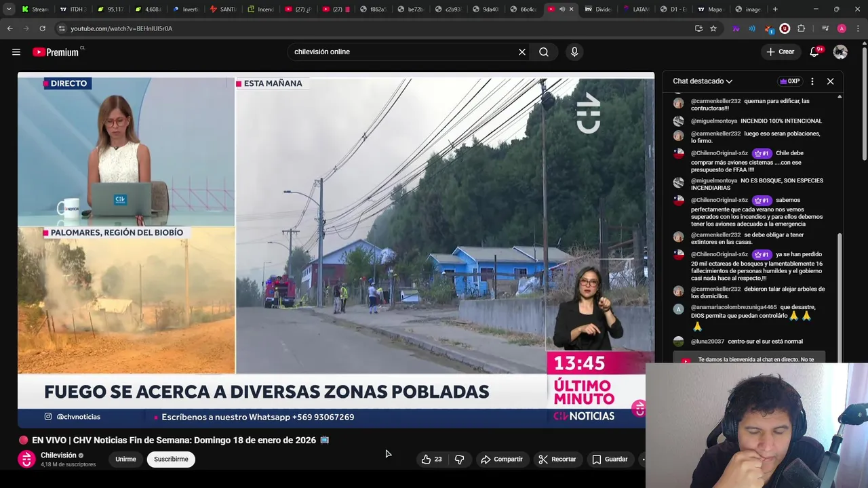
Task: Switch to the SANTI browser tab
Action: pos(223,9)
